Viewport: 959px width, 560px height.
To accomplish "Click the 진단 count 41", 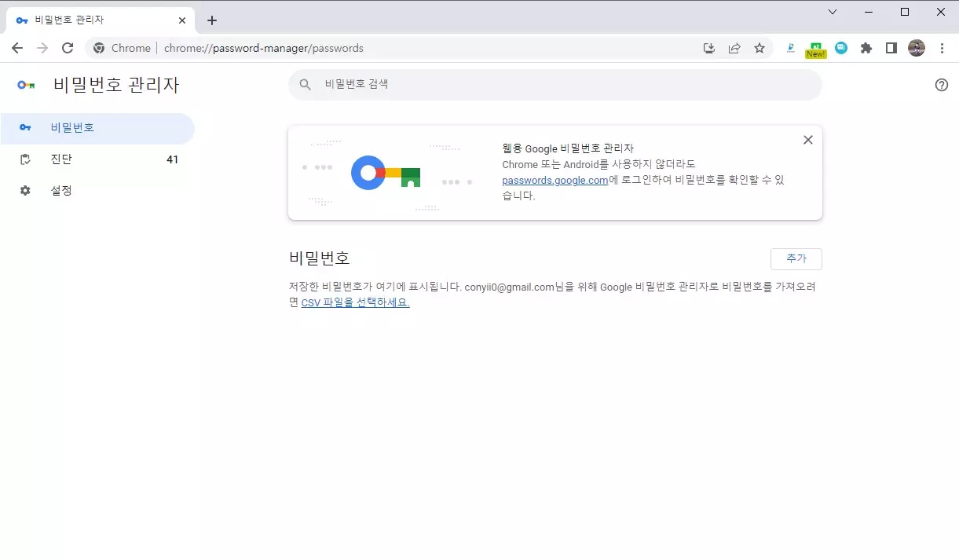I will pyautogui.click(x=173, y=159).
